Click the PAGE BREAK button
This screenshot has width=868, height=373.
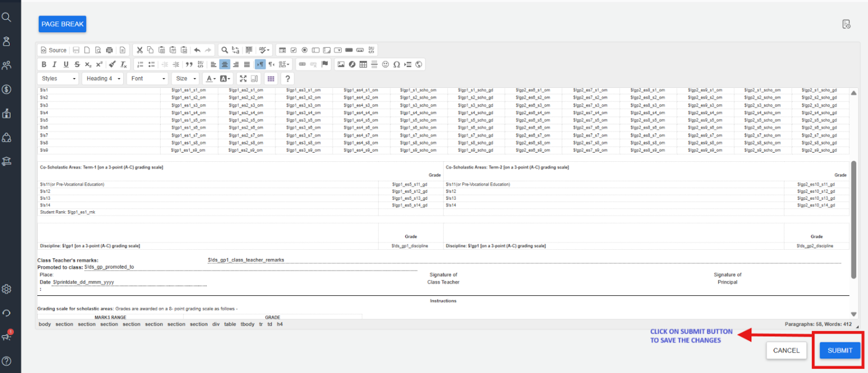(x=62, y=24)
